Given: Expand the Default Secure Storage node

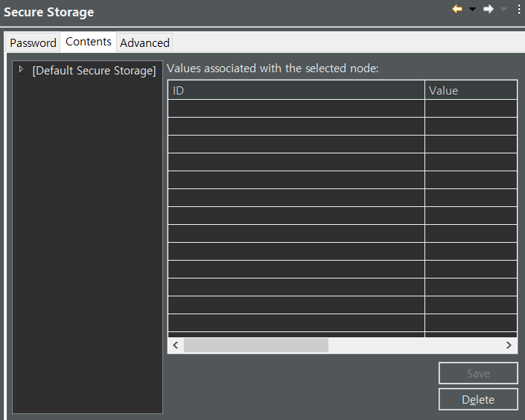Looking at the screenshot, I should coord(21,69).
